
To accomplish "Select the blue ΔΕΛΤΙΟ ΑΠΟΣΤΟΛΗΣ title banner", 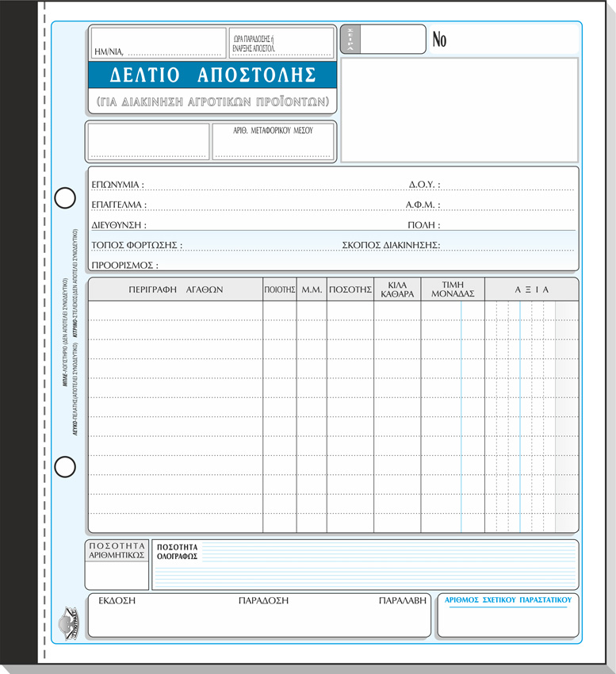I will pos(212,75).
